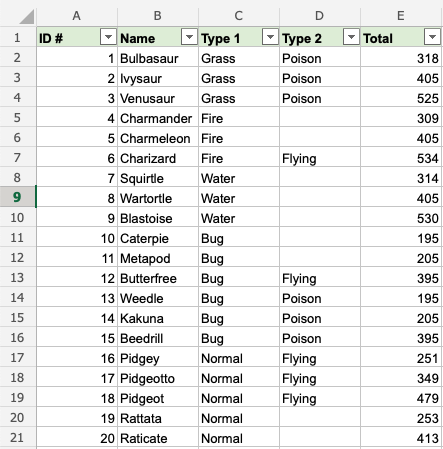Open the Name column filter dropdown
Screen dimensions: 443x449
pyautogui.click(x=189, y=37)
